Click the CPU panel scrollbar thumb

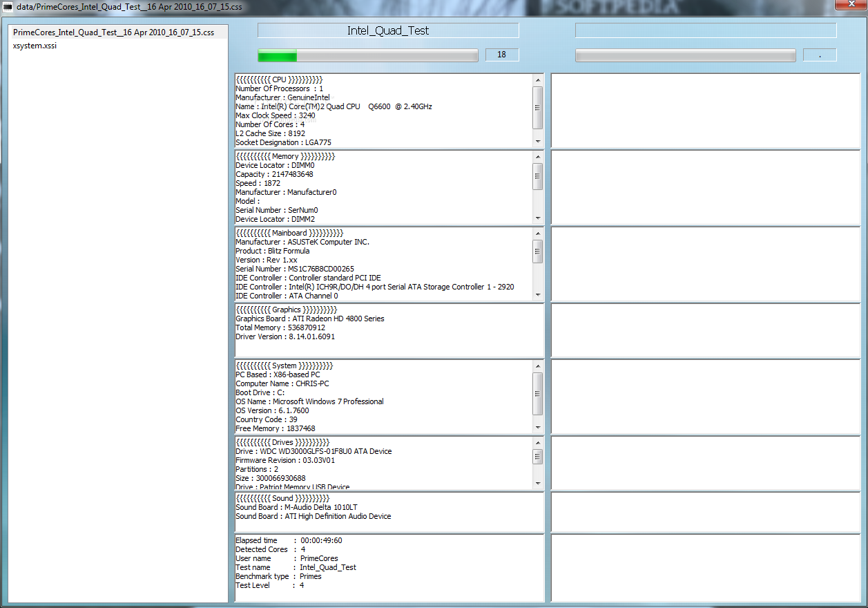(x=538, y=108)
